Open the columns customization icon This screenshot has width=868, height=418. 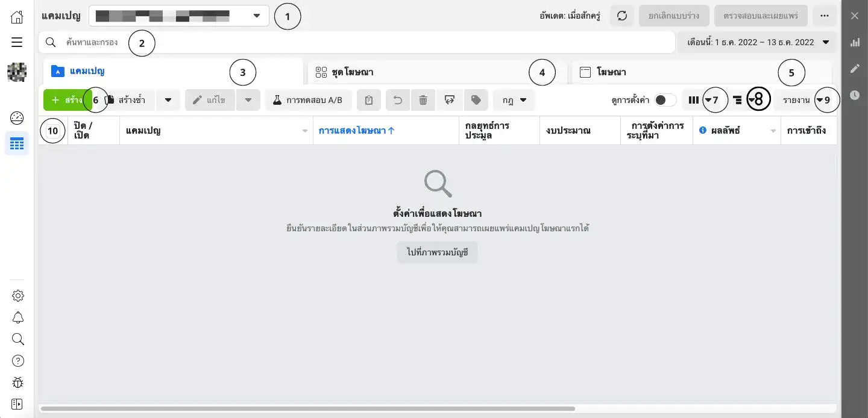tap(693, 100)
